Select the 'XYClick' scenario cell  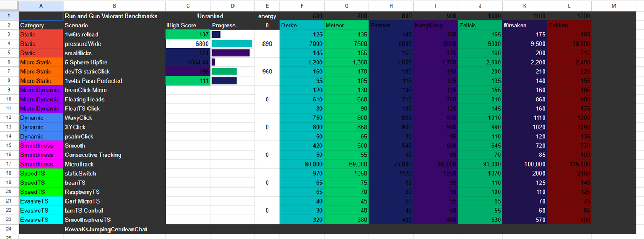[x=114, y=127]
